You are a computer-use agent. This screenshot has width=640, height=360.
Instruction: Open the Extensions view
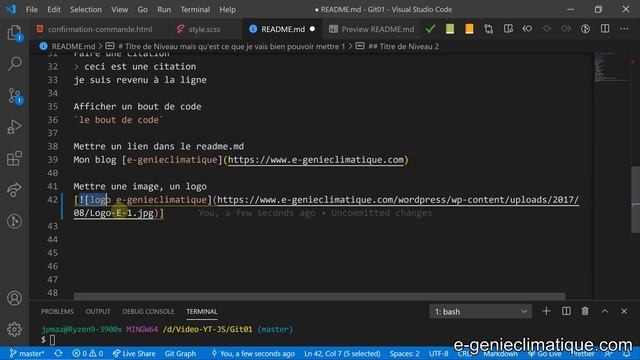15,158
